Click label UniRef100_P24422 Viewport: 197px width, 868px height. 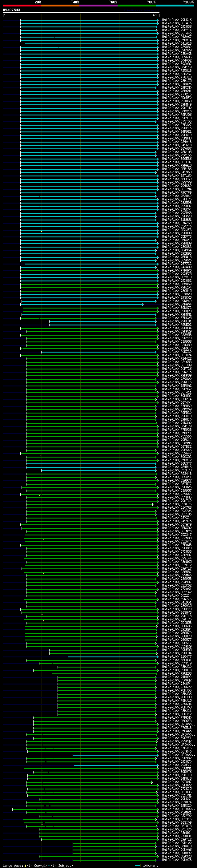click(x=177, y=358)
